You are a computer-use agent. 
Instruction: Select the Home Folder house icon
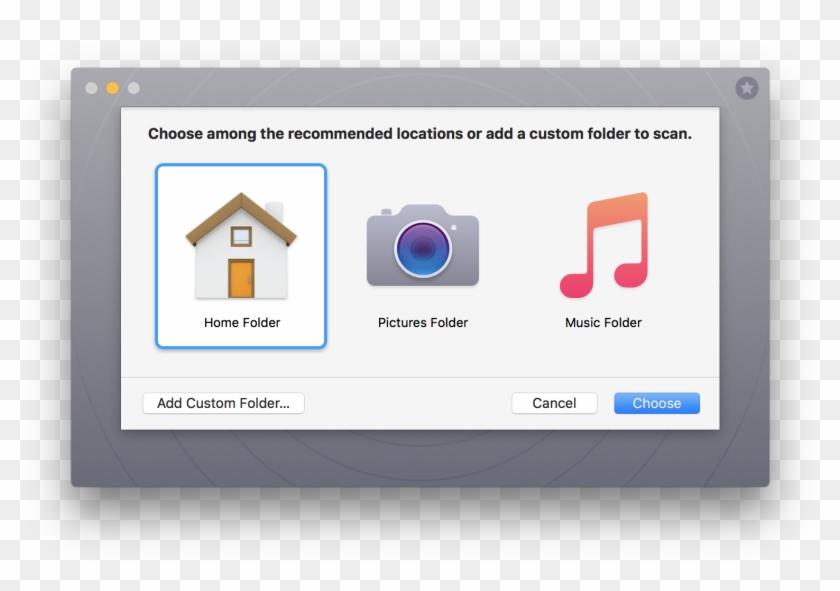241,245
